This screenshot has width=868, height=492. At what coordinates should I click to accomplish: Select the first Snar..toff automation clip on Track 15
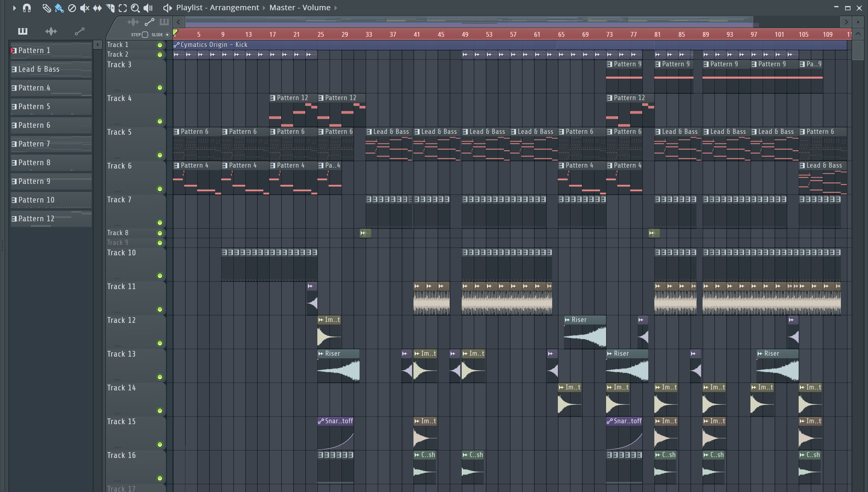335,433
